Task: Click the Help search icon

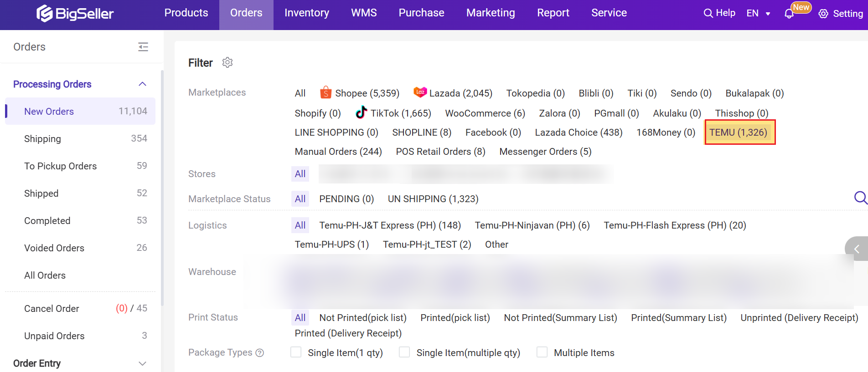Action: tap(708, 13)
